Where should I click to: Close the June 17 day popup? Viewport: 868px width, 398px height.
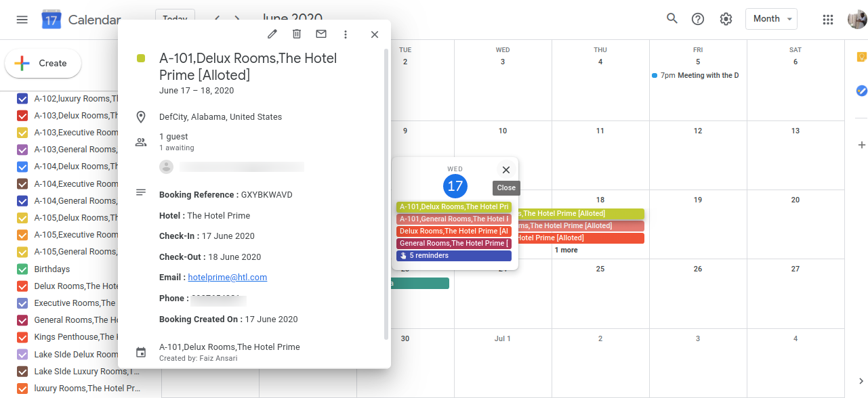505,170
